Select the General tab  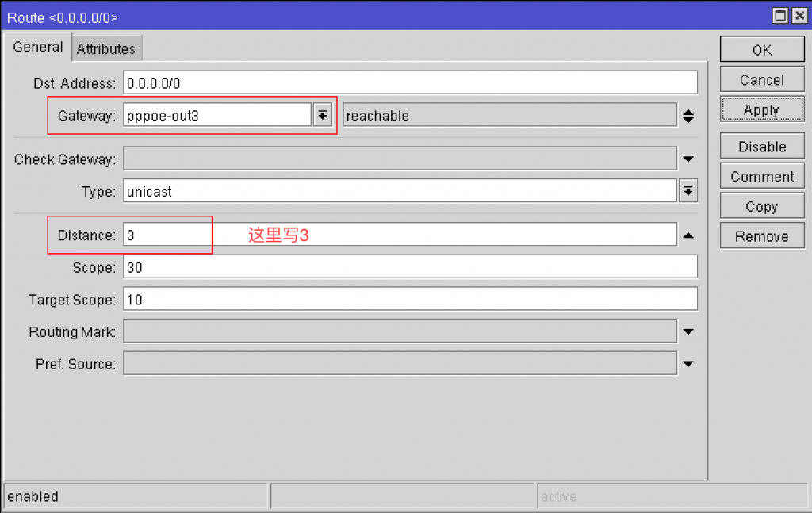38,47
